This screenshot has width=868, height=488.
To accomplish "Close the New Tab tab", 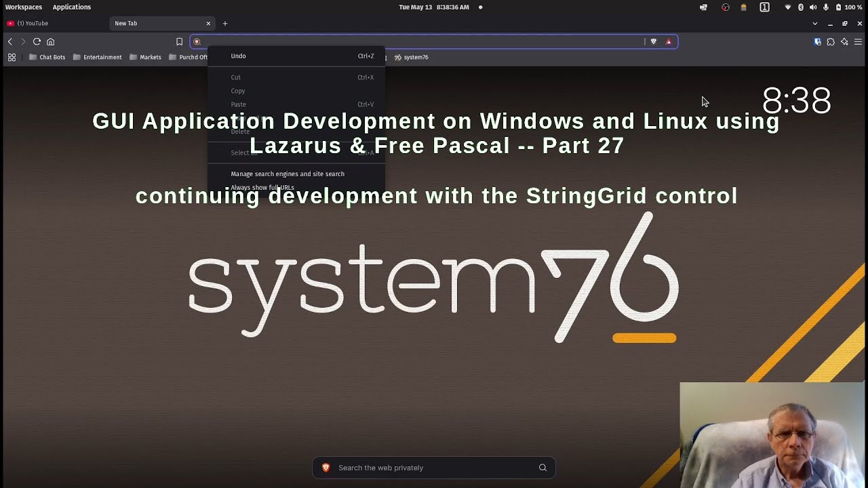I will [x=208, y=23].
